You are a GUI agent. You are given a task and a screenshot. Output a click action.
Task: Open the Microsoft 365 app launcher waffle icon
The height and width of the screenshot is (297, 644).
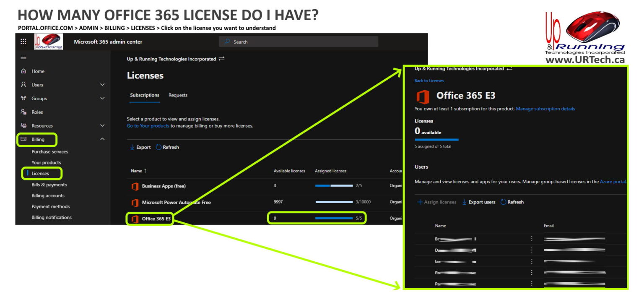click(x=23, y=41)
